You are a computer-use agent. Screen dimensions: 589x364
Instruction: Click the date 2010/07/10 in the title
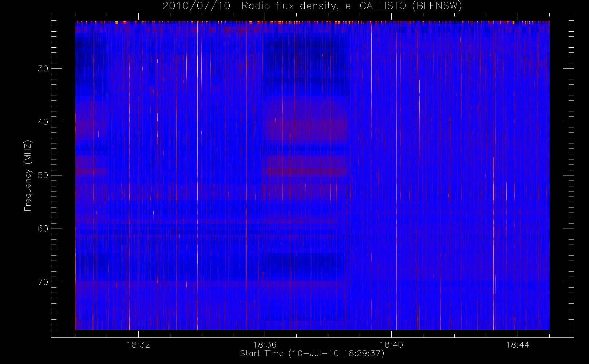click(197, 6)
